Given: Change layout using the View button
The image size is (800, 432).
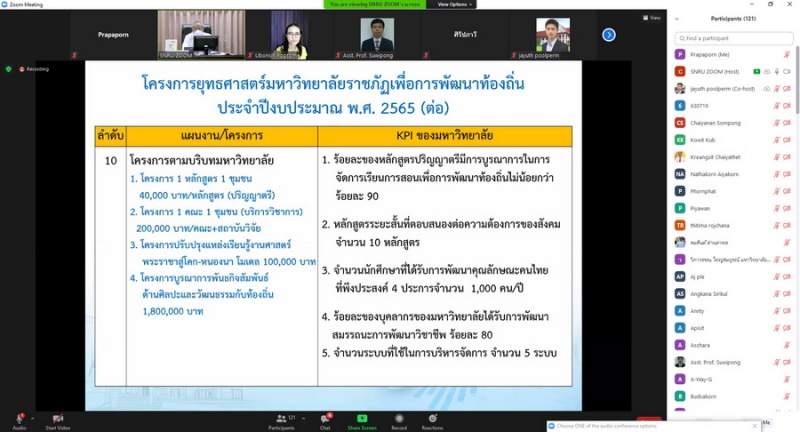Looking at the screenshot, I should tap(653, 18).
